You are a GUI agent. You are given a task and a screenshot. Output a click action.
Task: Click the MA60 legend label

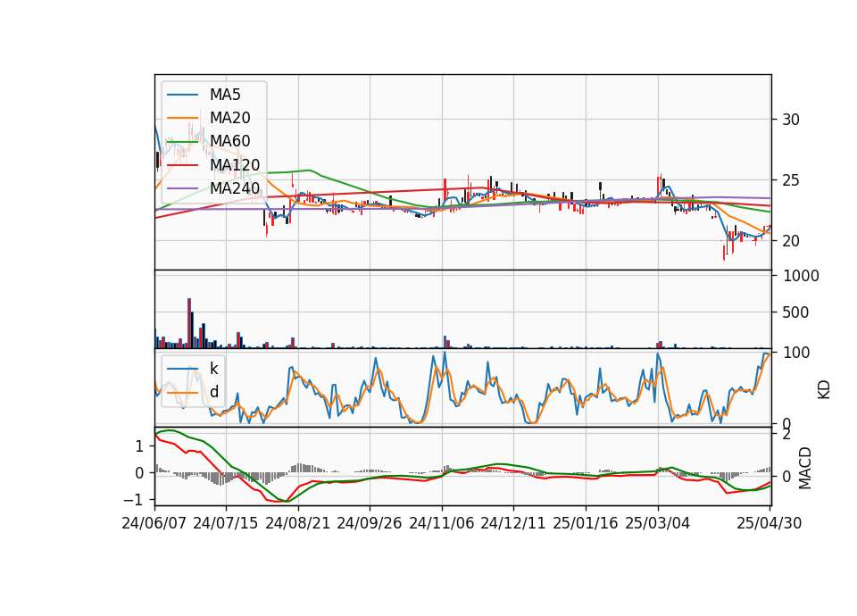click(229, 142)
